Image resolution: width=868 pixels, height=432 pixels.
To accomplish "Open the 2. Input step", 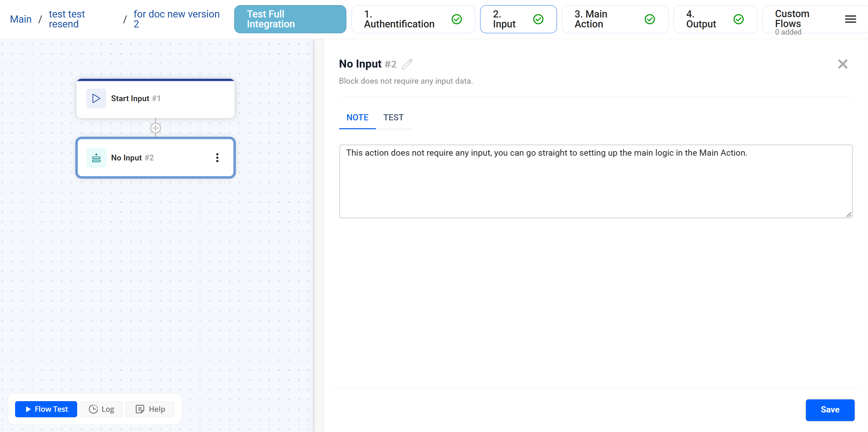I will coord(504,19).
